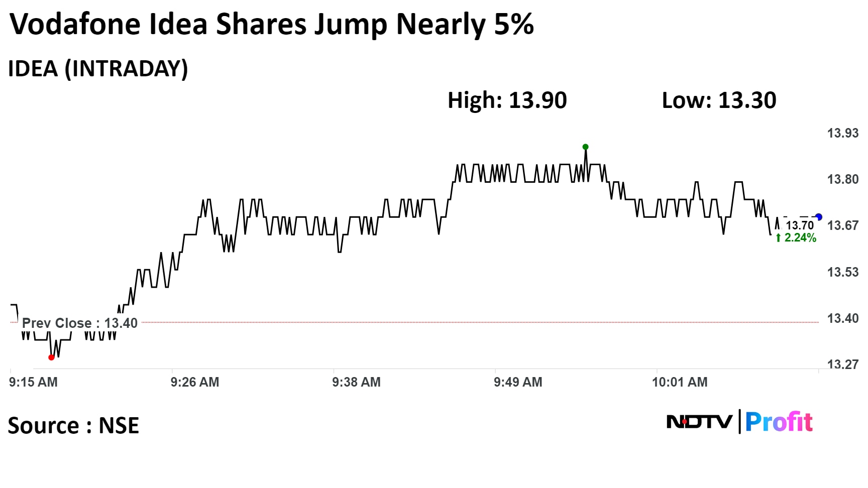Click the 13.53 price axis label
Image resolution: width=868 pixels, height=488 pixels.
click(843, 272)
